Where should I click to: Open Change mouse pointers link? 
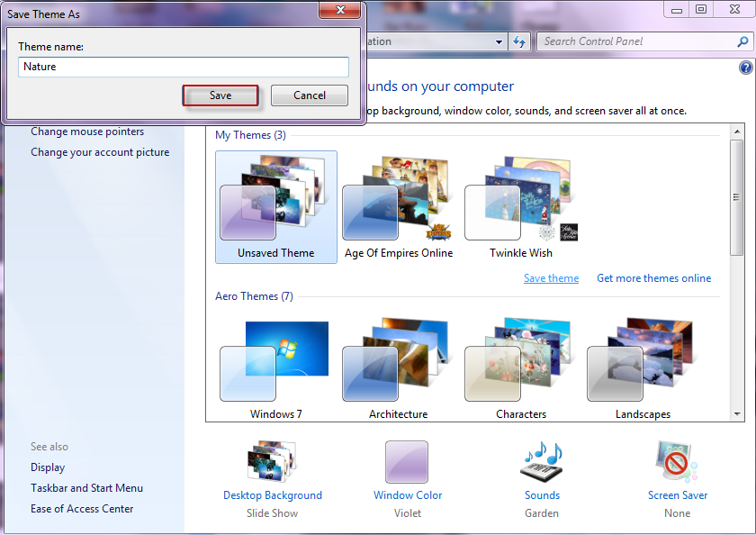[87, 131]
